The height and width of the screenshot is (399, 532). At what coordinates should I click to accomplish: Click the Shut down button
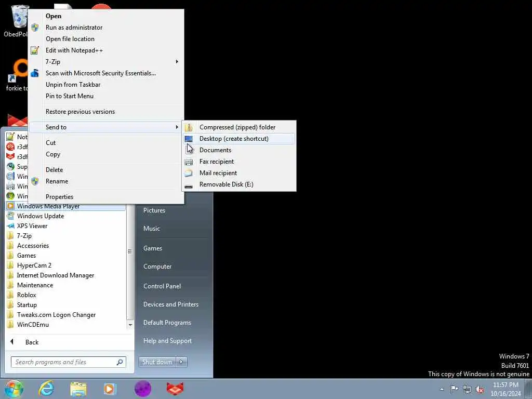point(157,362)
